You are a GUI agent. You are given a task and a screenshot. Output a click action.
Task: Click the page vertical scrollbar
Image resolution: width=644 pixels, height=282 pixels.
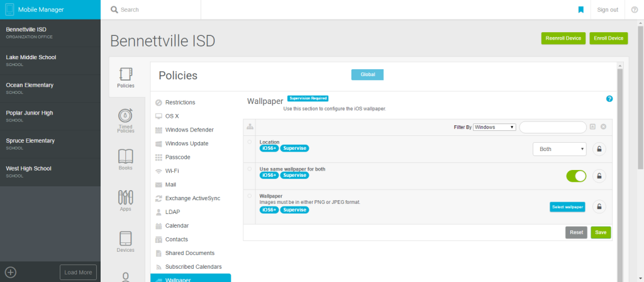tap(640, 98)
